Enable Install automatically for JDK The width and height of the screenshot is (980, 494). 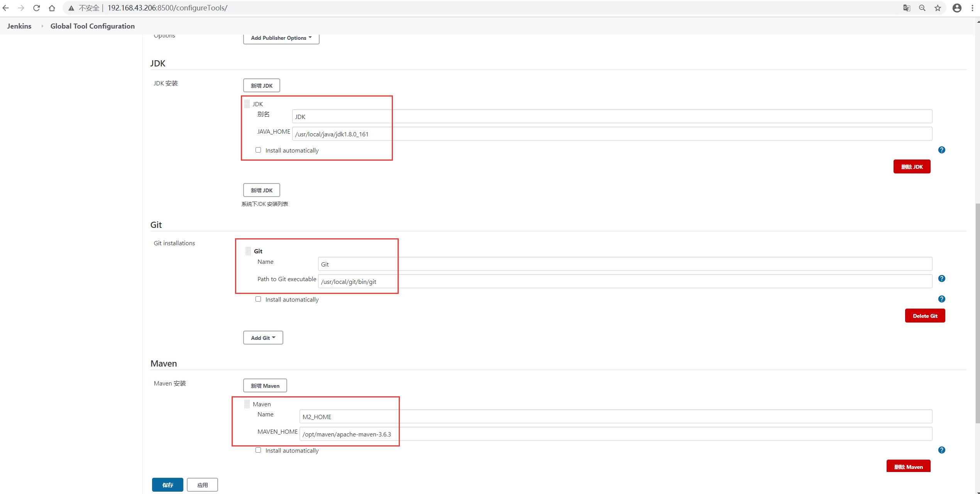coord(258,150)
